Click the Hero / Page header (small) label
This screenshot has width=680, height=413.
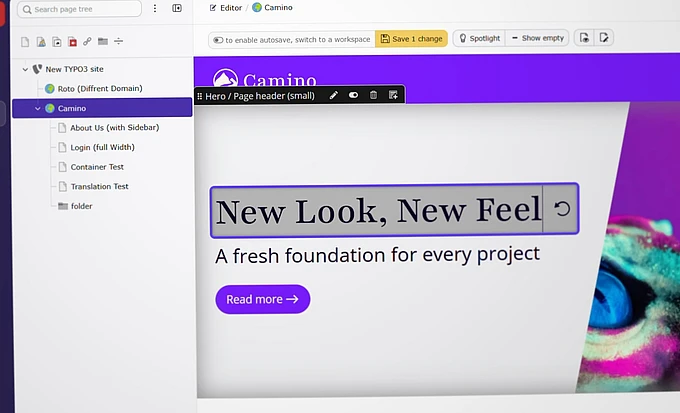[x=260, y=96]
